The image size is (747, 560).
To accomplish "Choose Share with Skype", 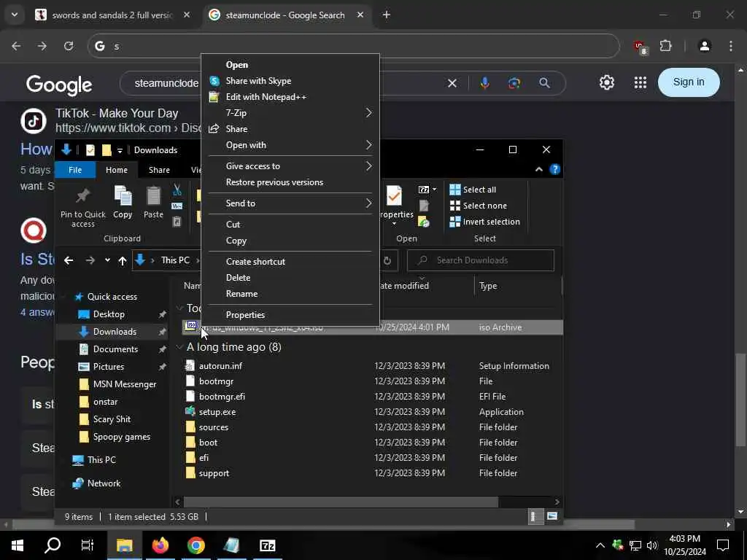I will [x=258, y=81].
